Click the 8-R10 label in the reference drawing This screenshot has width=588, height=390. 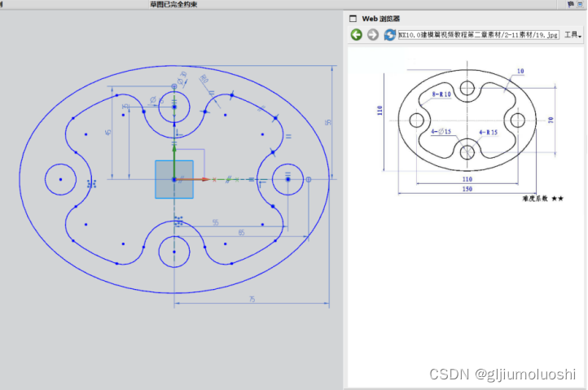(x=441, y=94)
